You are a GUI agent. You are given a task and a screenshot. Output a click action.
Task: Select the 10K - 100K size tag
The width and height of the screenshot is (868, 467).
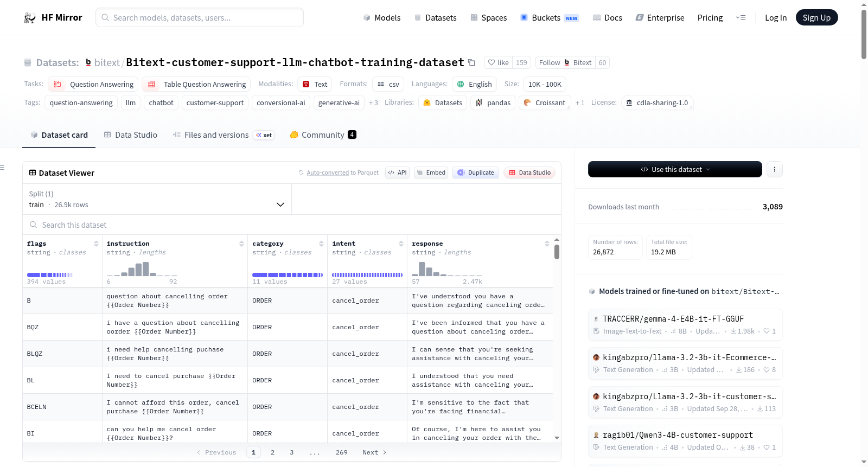pos(545,85)
